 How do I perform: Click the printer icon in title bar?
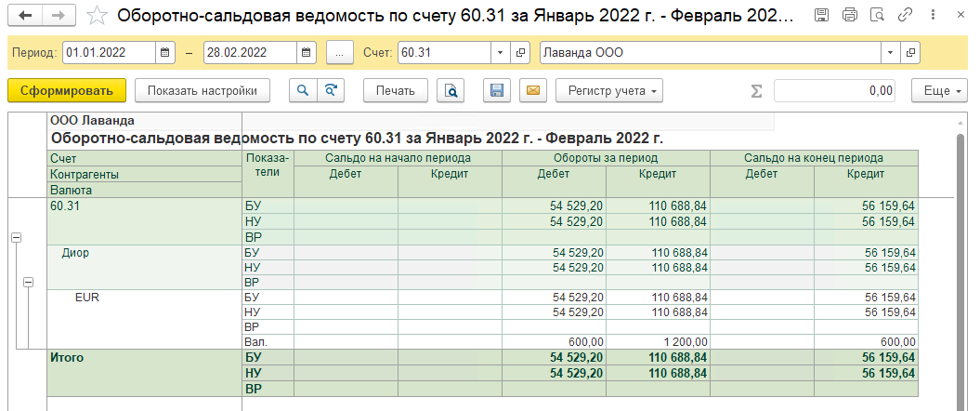coord(849,16)
